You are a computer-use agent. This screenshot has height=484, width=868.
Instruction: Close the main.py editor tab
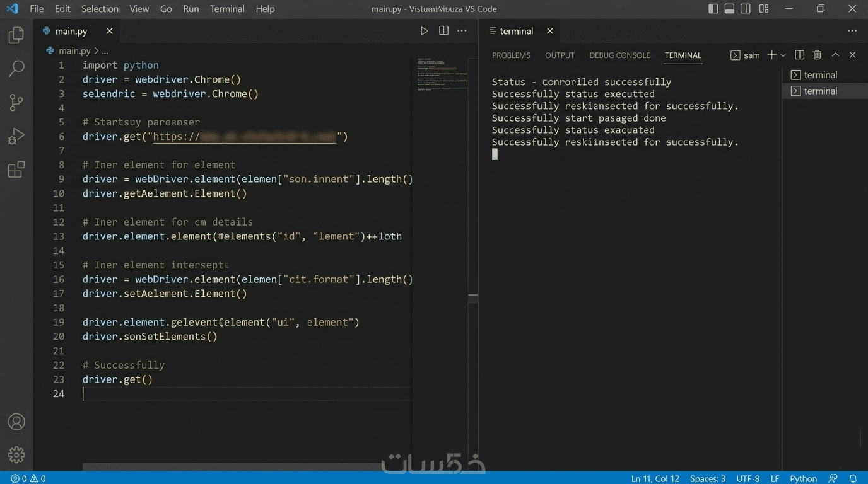[110, 31]
